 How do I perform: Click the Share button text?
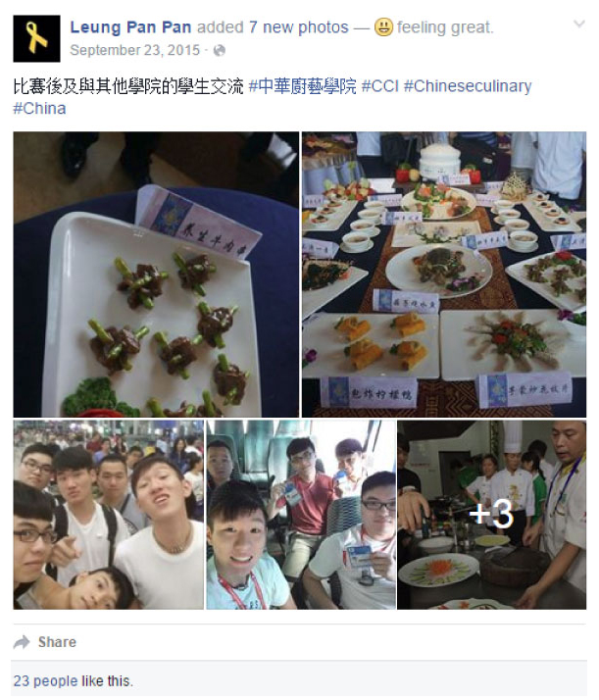(x=57, y=642)
